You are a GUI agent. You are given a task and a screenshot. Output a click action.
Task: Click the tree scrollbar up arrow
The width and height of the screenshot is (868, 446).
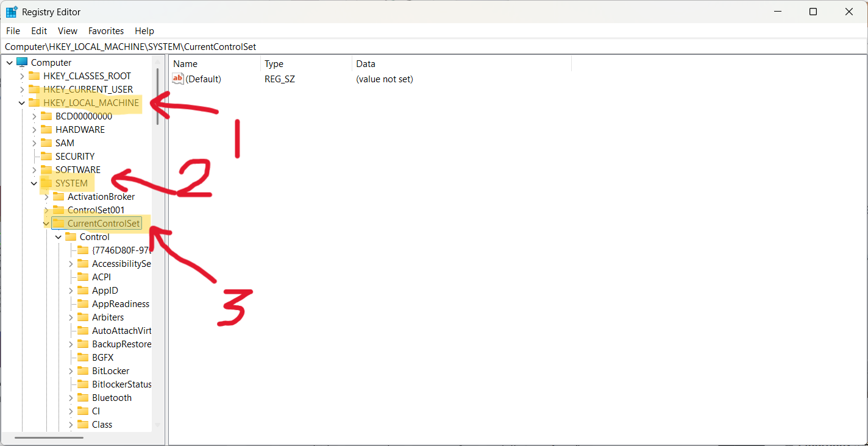pos(157,62)
